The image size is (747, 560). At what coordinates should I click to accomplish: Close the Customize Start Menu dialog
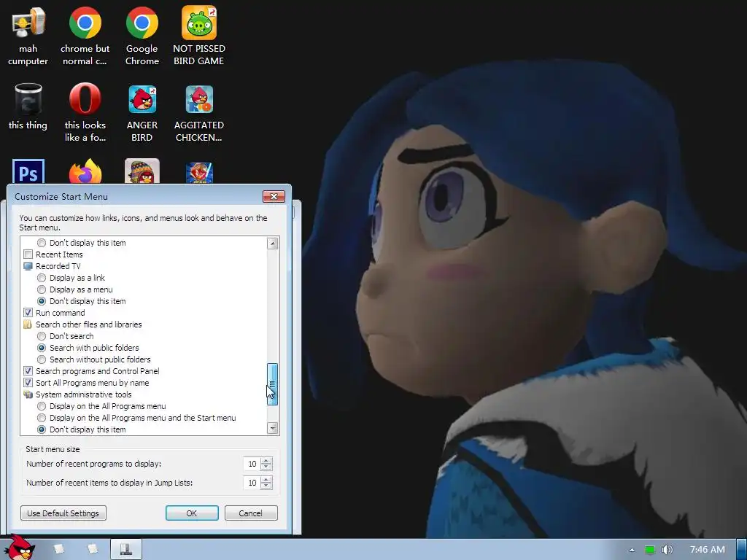274,197
